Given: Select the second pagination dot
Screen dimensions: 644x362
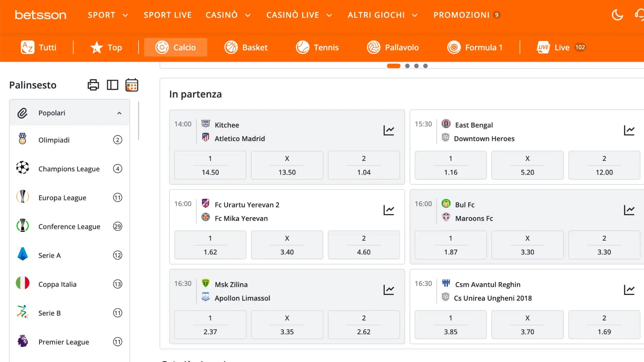Looking at the screenshot, I should [x=408, y=66].
